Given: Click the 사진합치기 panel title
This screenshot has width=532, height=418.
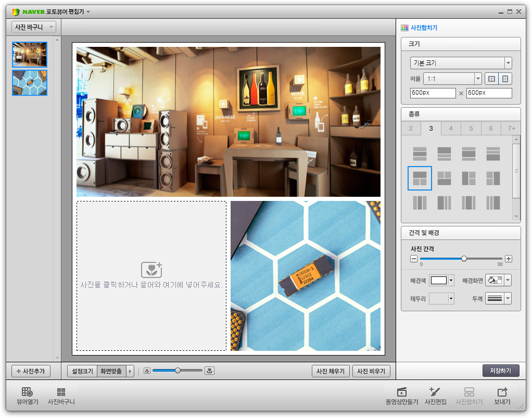Looking at the screenshot, I should [424, 28].
